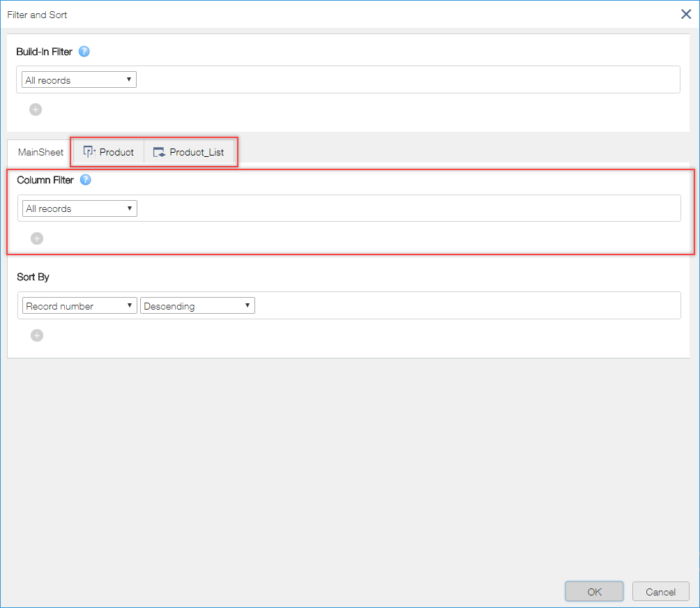This screenshot has height=608, width=700.
Task: Click the Build-In Filter help icon
Action: [84, 52]
